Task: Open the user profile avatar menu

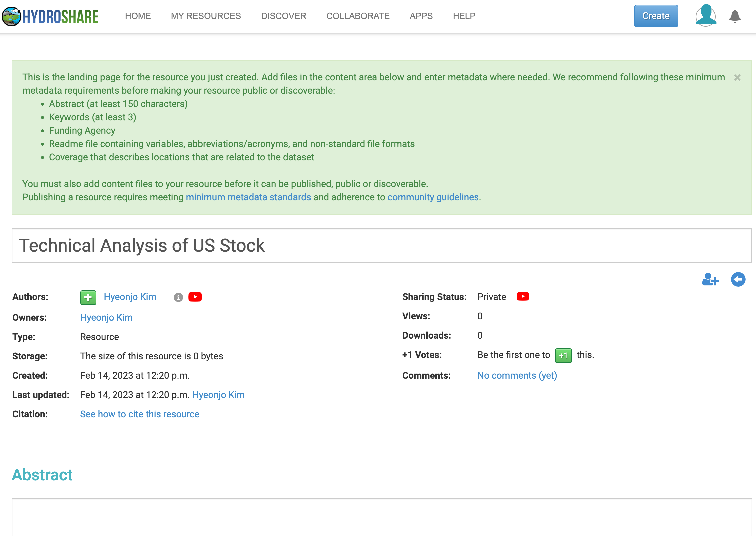Action: [x=706, y=15]
